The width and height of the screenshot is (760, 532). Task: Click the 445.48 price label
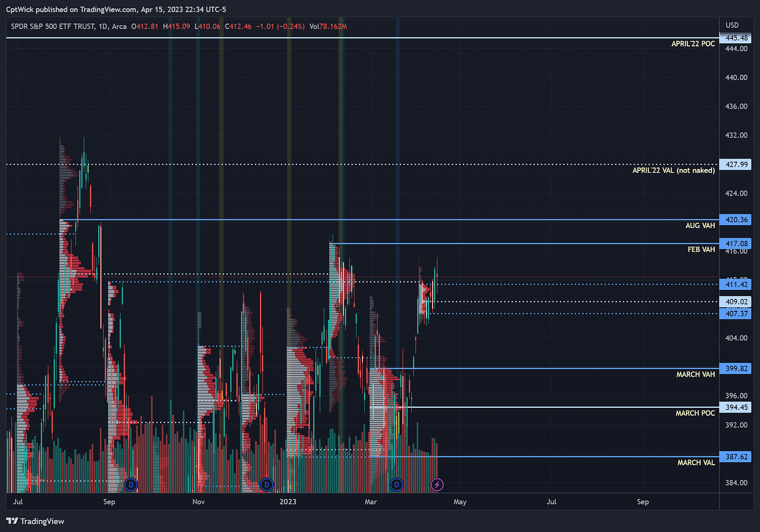tap(736, 38)
